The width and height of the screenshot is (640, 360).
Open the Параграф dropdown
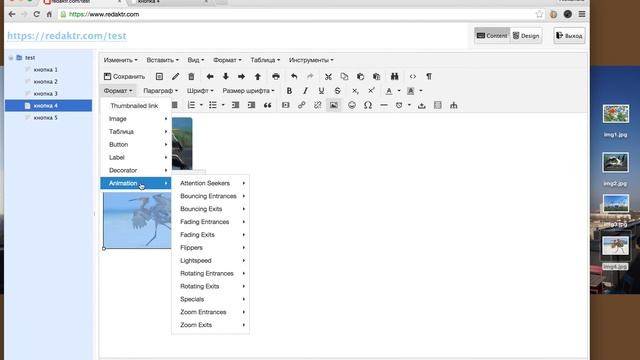click(x=160, y=91)
